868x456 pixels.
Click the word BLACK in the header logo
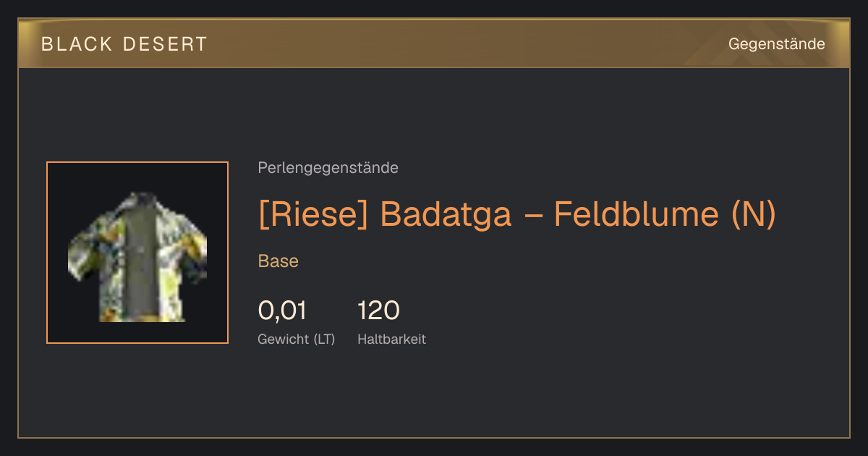[77, 44]
